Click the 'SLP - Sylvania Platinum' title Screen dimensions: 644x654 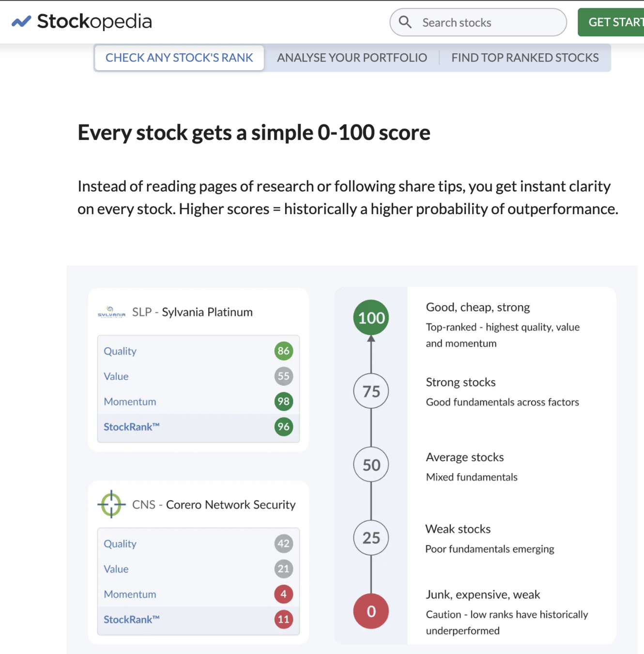pos(192,312)
